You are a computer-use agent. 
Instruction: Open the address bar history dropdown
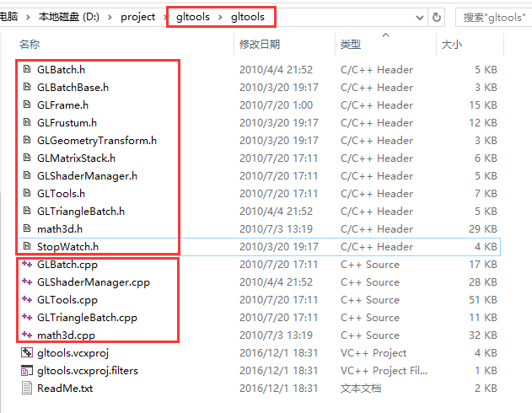(420, 18)
